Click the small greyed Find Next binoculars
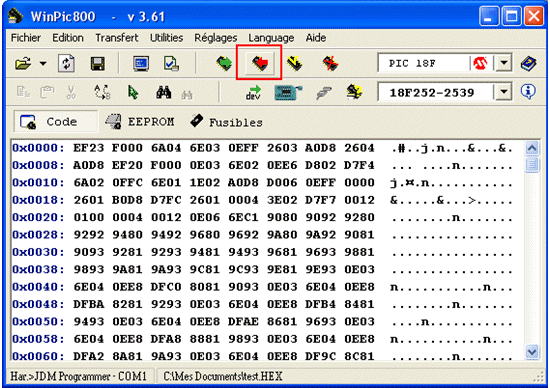550x388 pixels. tap(187, 94)
